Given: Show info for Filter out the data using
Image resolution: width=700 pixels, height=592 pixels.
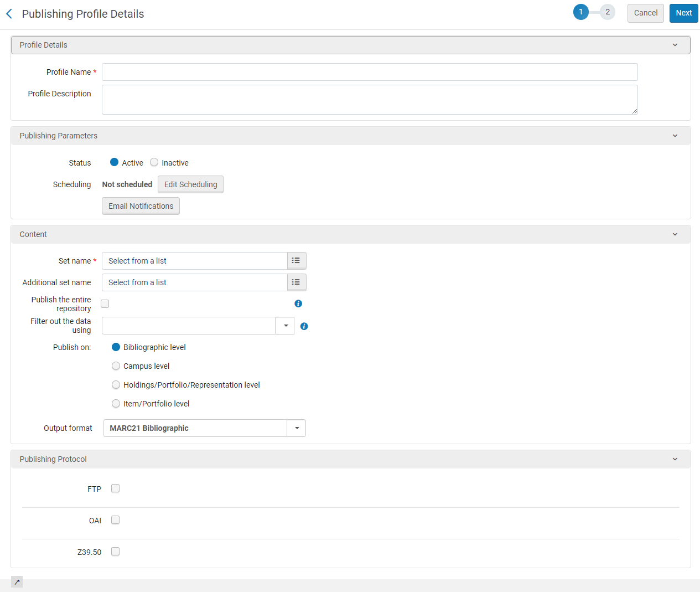Looking at the screenshot, I should pyautogui.click(x=304, y=326).
